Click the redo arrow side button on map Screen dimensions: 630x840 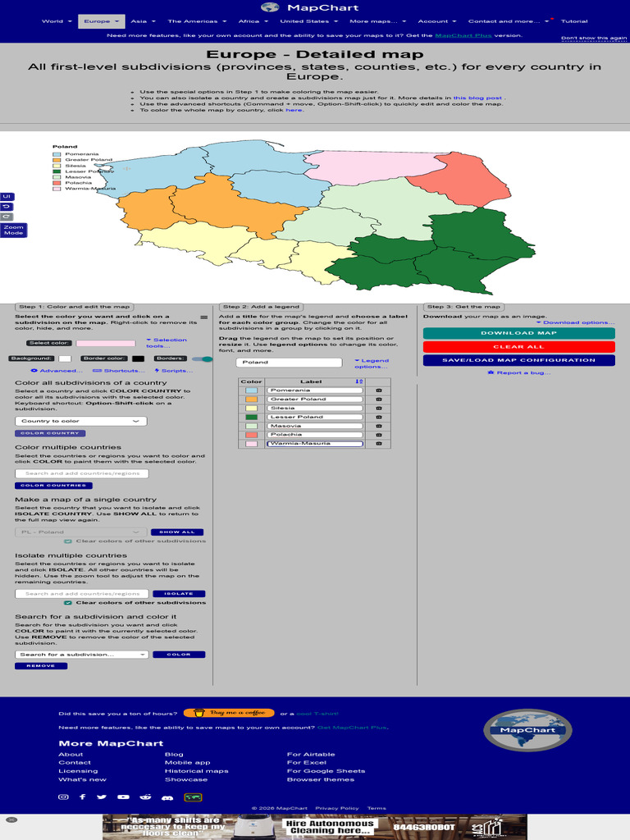[7, 217]
